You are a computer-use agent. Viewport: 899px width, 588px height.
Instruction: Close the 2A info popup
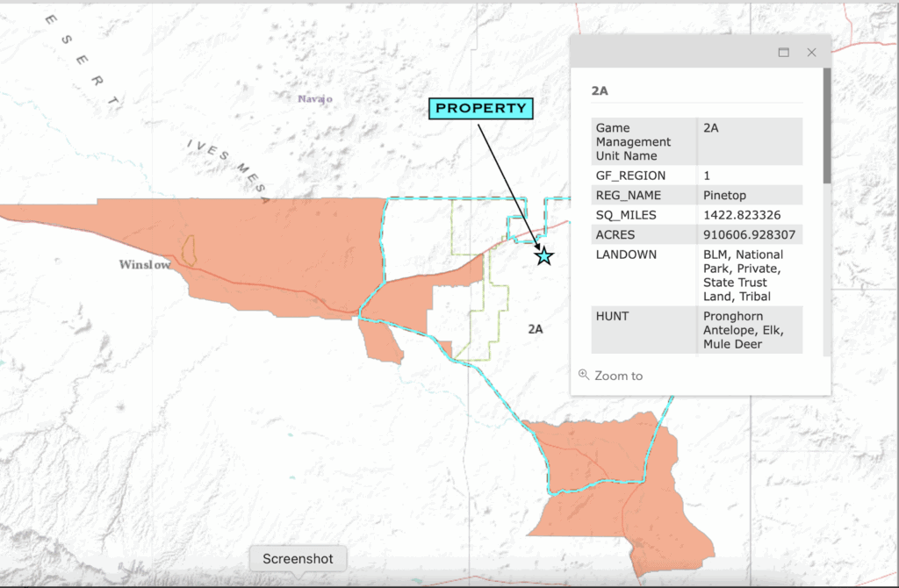click(x=811, y=53)
